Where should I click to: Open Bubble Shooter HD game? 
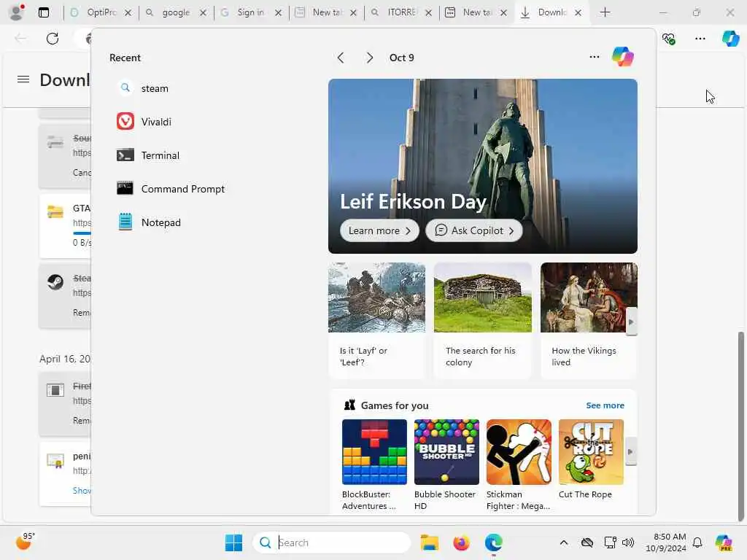tap(446, 465)
